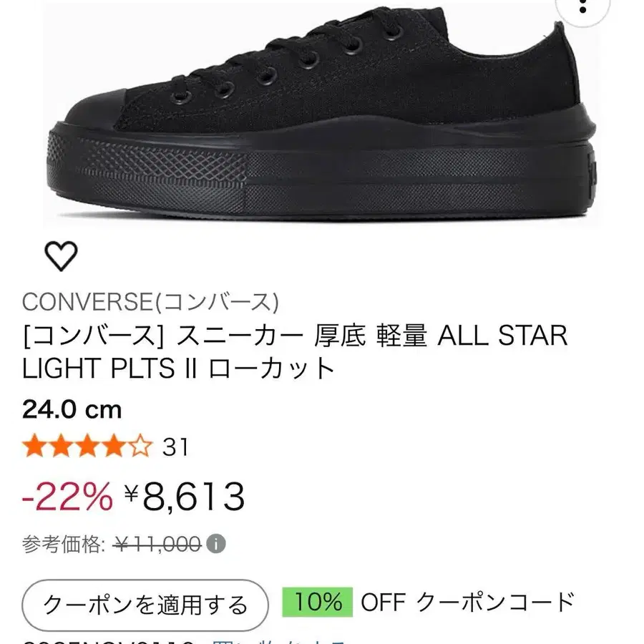Click the black Converse shoe product image
644x644 pixels.
pyautogui.click(x=322, y=122)
